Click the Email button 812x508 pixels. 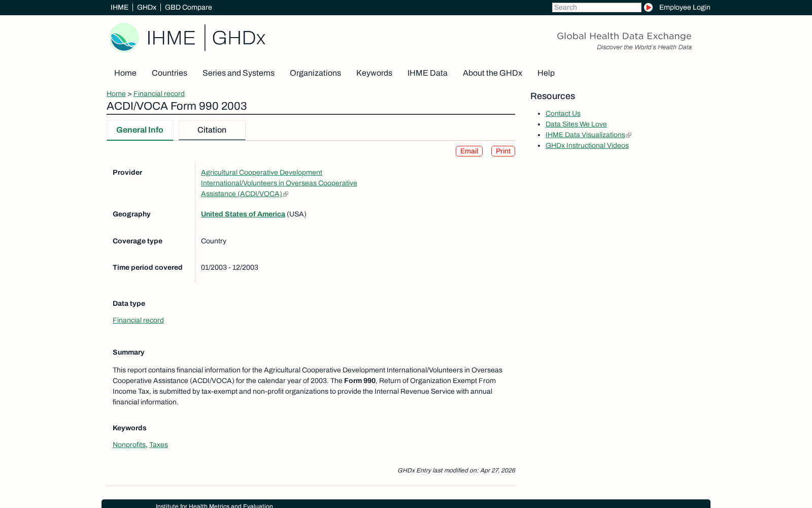pos(469,151)
